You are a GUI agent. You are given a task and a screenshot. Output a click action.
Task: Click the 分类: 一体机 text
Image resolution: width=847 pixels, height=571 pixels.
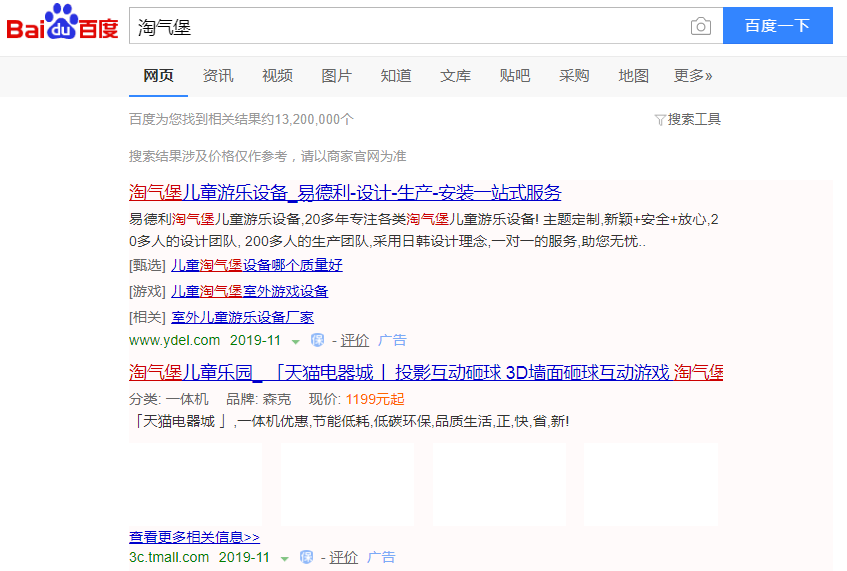(169, 399)
